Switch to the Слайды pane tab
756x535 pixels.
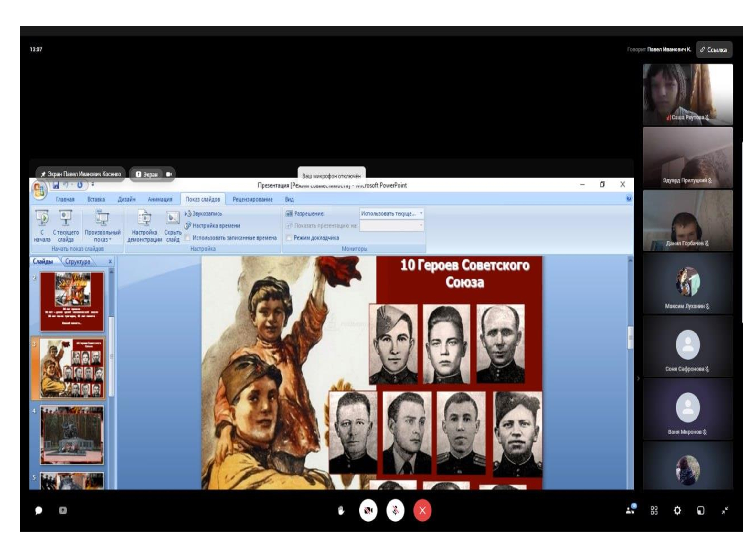click(x=43, y=261)
